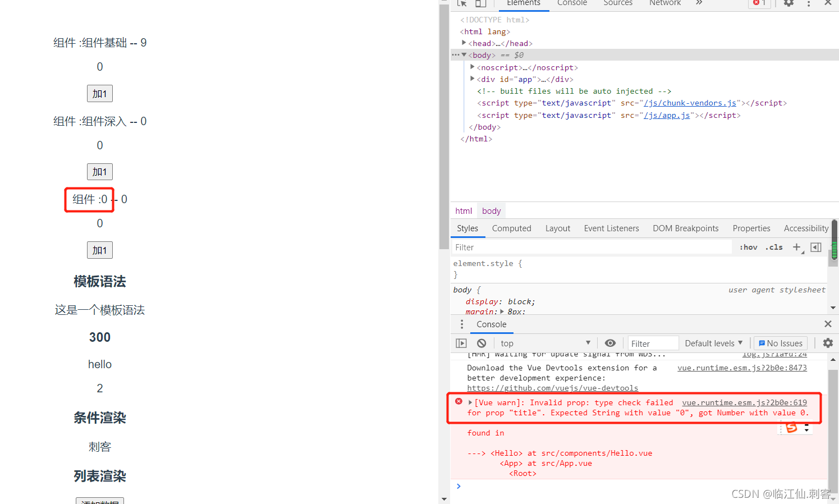Open the top JavaScript context dropdown
Viewport: 839px width, 504px height.
click(x=545, y=343)
